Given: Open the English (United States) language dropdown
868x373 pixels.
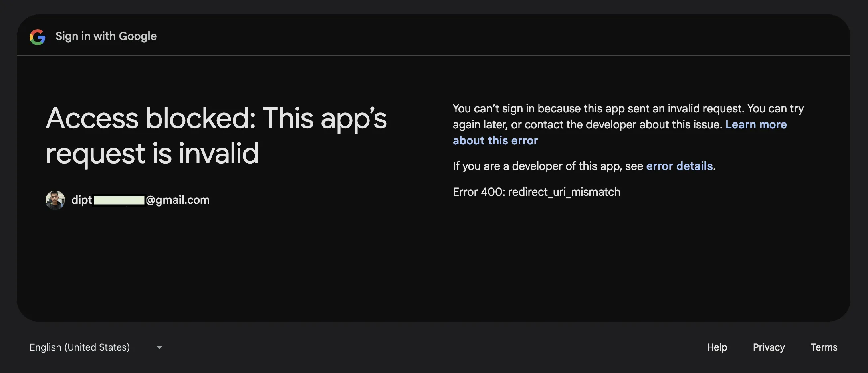Looking at the screenshot, I should [80, 347].
